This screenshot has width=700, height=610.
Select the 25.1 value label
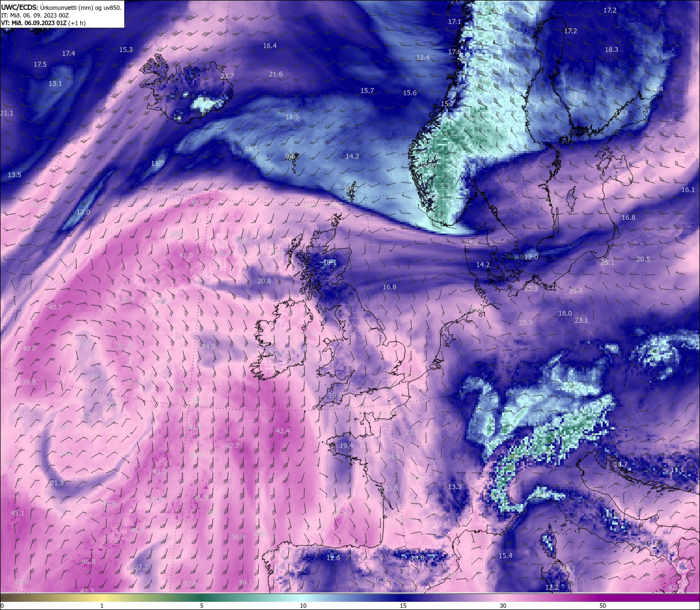[x=608, y=263]
